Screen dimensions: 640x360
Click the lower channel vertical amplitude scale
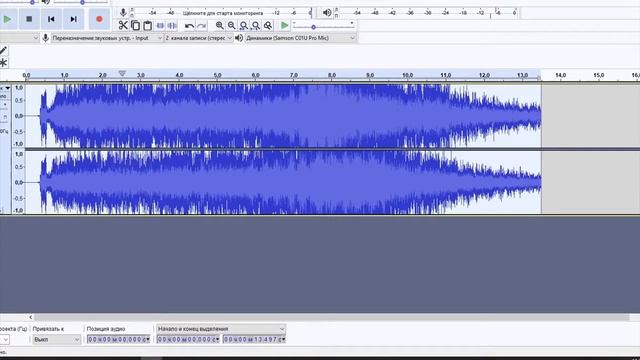(18, 182)
